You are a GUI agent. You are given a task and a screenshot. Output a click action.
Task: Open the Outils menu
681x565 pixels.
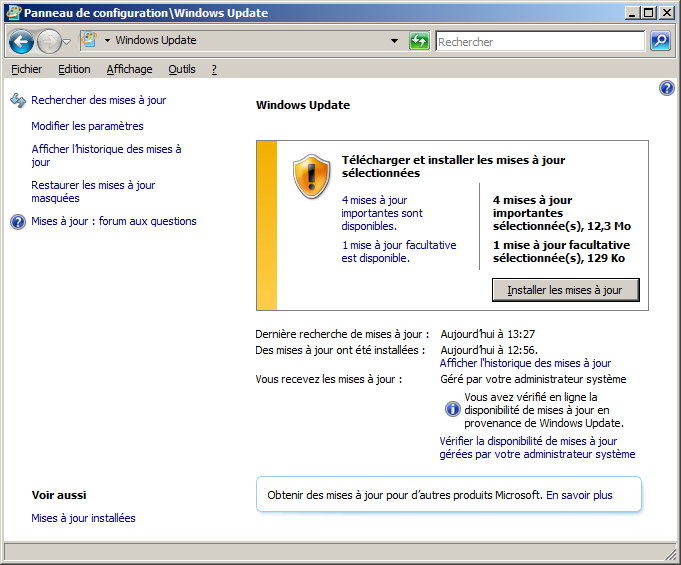(x=182, y=69)
